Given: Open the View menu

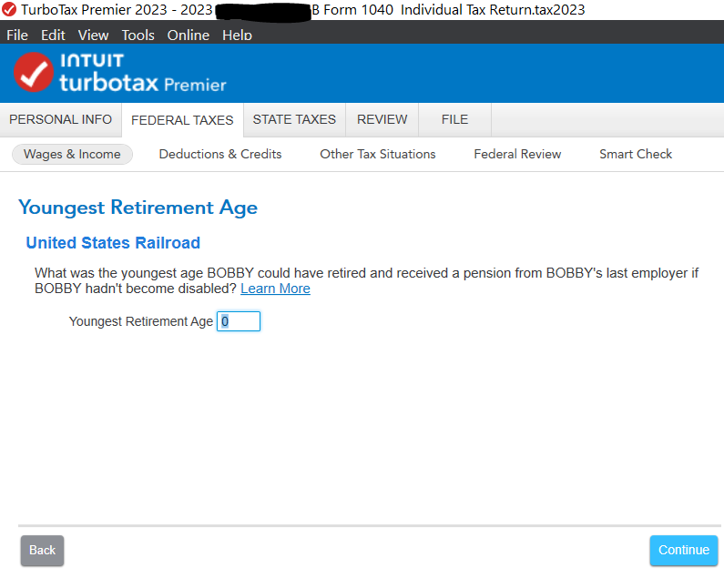Looking at the screenshot, I should pos(93,35).
